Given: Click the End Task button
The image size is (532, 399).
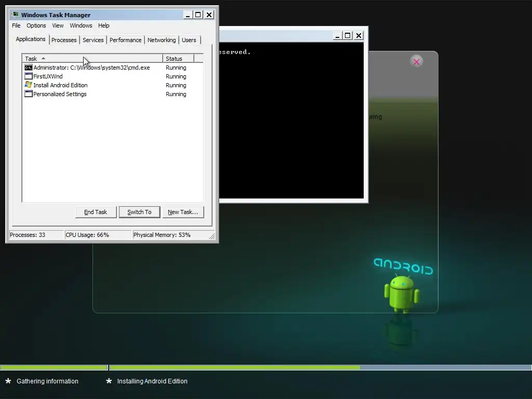Looking at the screenshot, I should click(x=96, y=212).
